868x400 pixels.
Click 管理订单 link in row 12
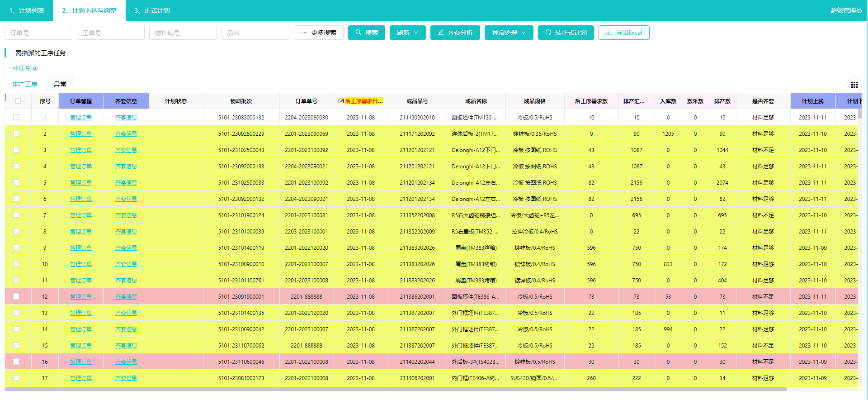tap(81, 296)
